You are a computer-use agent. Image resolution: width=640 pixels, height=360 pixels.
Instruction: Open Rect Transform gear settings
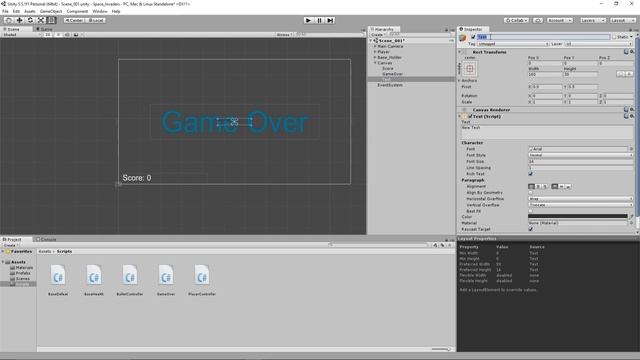tap(632, 52)
